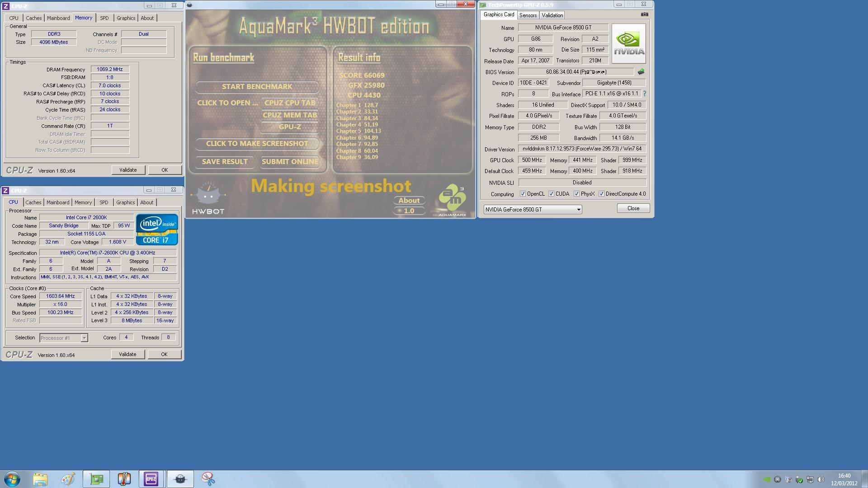Click SUBMIT ONLINE in AquaMark
The width and height of the screenshot is (868, 488).
pyautogui.click(x=290, y=161)
